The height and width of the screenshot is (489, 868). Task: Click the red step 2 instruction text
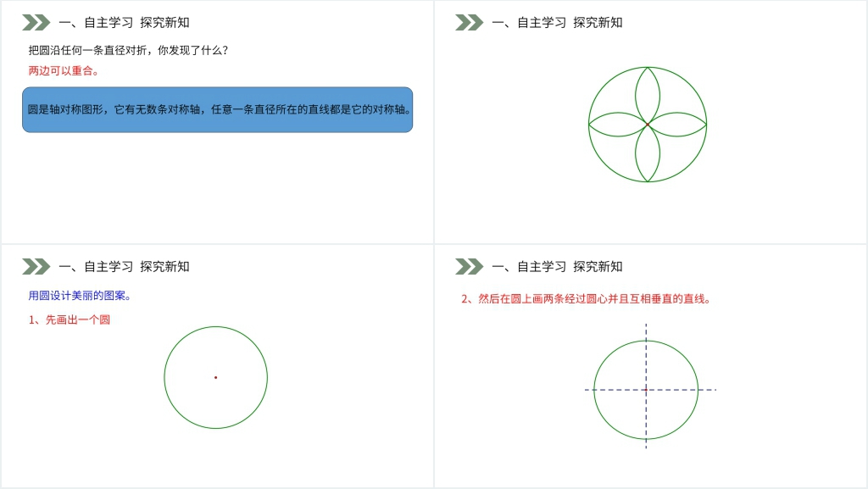click(585, 298)
